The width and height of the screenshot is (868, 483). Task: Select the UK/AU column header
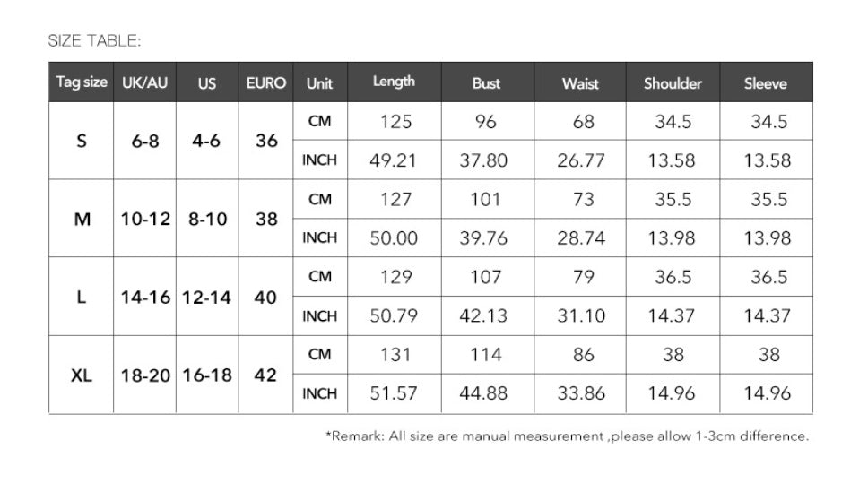pyautogui.click(x=144, y=82)
